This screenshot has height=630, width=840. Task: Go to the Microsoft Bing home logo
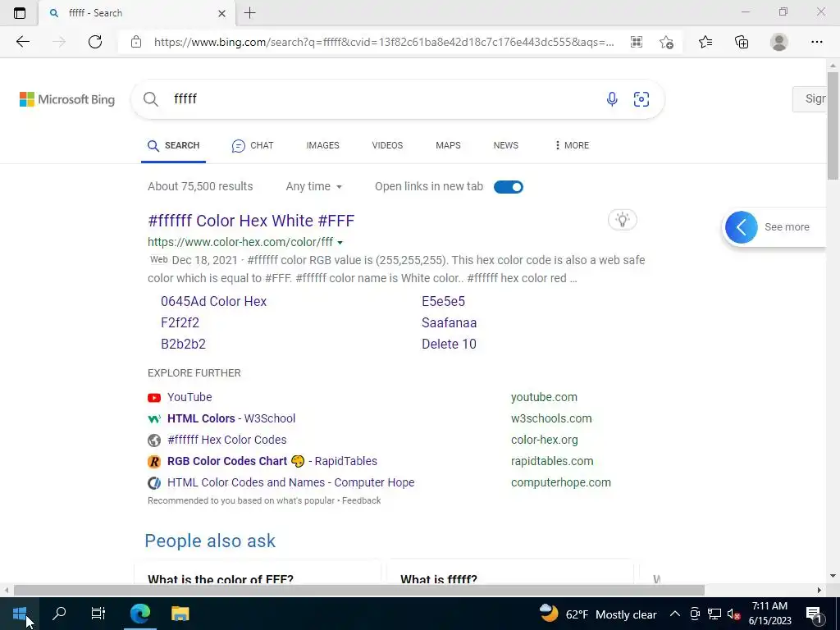[x=67, y=99]
